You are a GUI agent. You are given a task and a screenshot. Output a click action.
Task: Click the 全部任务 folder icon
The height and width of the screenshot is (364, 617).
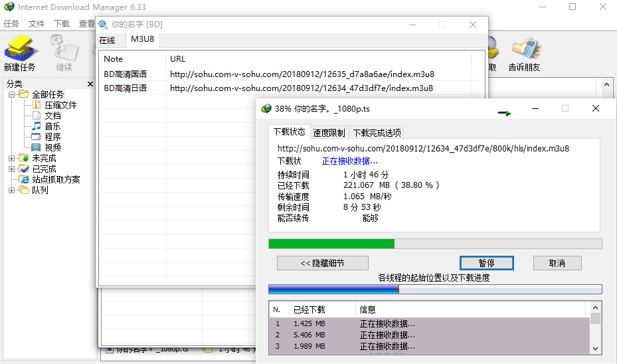(x=24, y=94)
